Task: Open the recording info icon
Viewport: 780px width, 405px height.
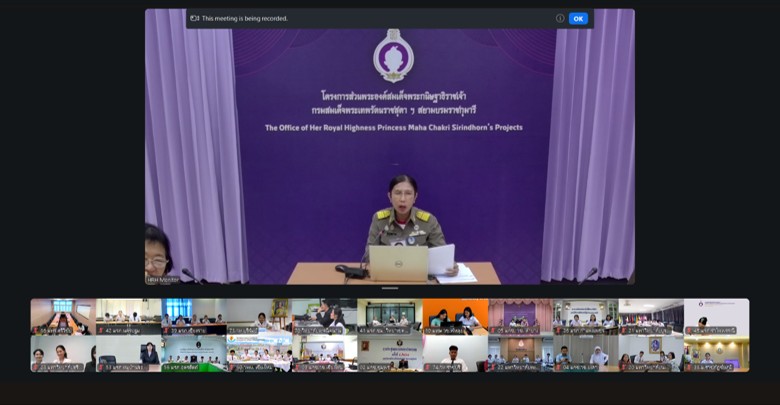Action: (x=560, y=18)
